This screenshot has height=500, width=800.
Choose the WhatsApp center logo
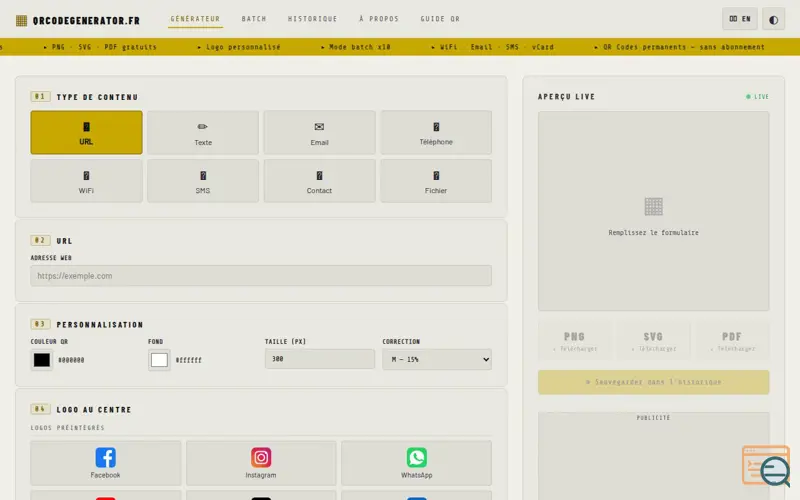[417, 463]
